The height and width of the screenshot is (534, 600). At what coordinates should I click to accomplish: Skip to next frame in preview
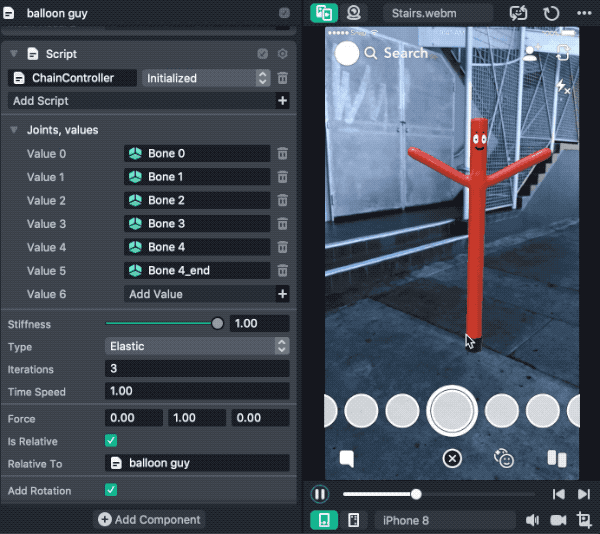tap(583, 494)
